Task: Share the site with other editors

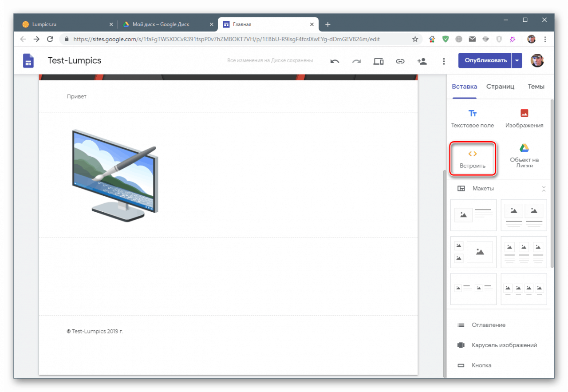Action: pyautogui.click(x=422, y=61)
